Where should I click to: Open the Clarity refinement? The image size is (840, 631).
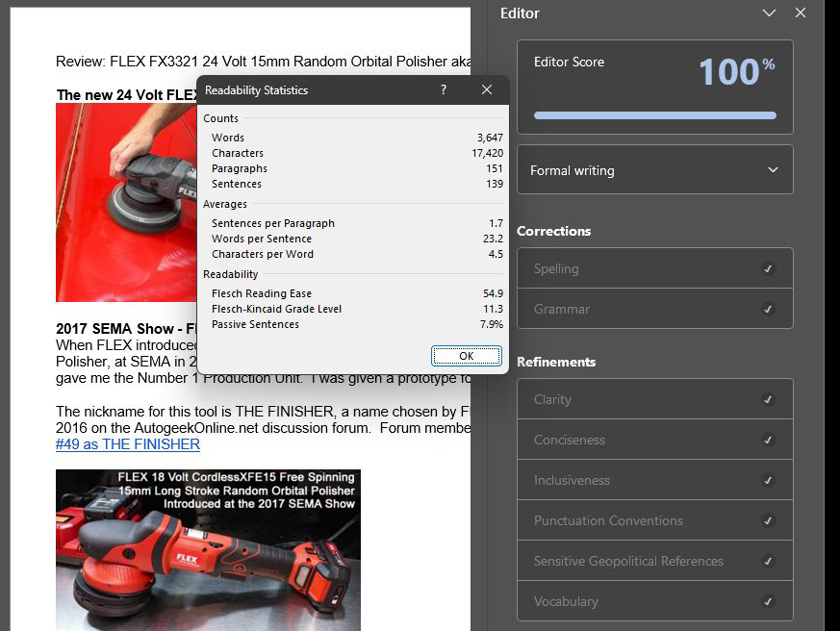pos(654,399)
